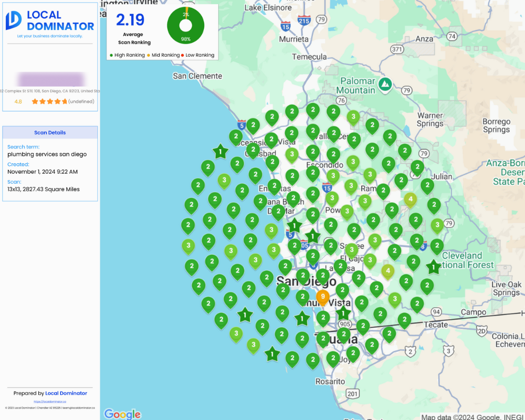
Task: Click the Route 371 highway shield
Action: tap(397, 49)
